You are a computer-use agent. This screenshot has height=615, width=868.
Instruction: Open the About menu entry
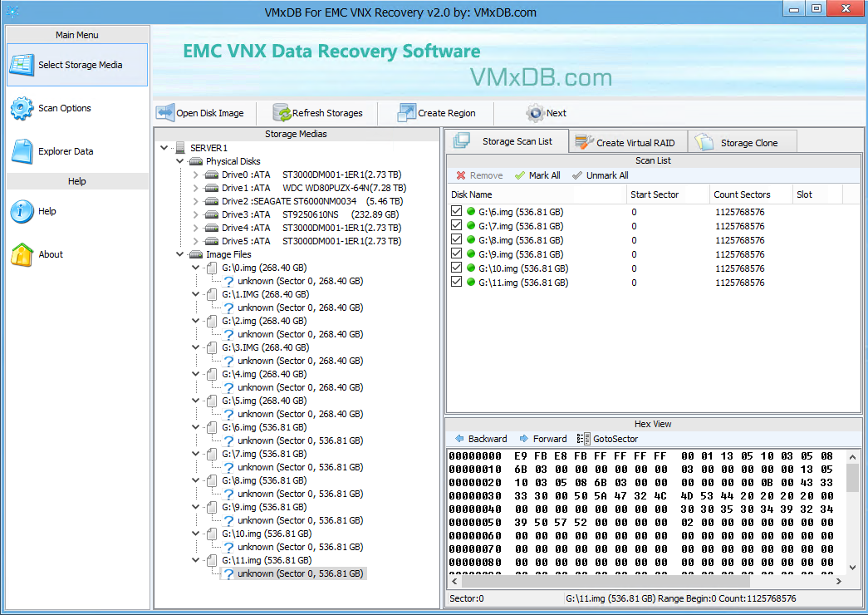(76, 254)
